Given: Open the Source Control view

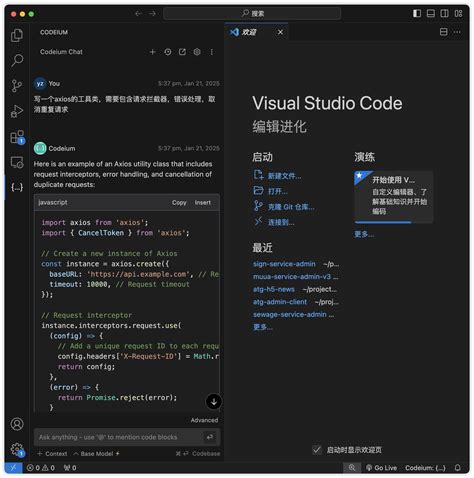Looking at the screenshot, I should [17, 86].
